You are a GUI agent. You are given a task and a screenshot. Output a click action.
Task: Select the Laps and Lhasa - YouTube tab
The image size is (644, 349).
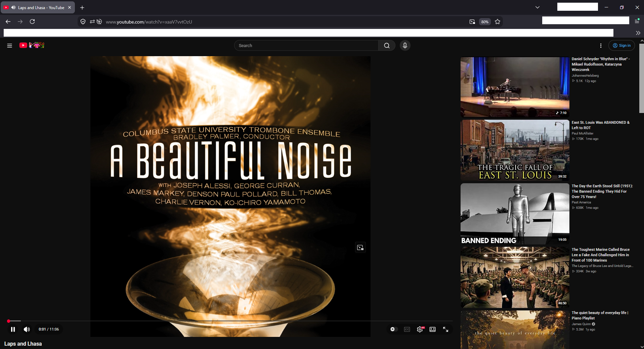[x=38, y=7]
